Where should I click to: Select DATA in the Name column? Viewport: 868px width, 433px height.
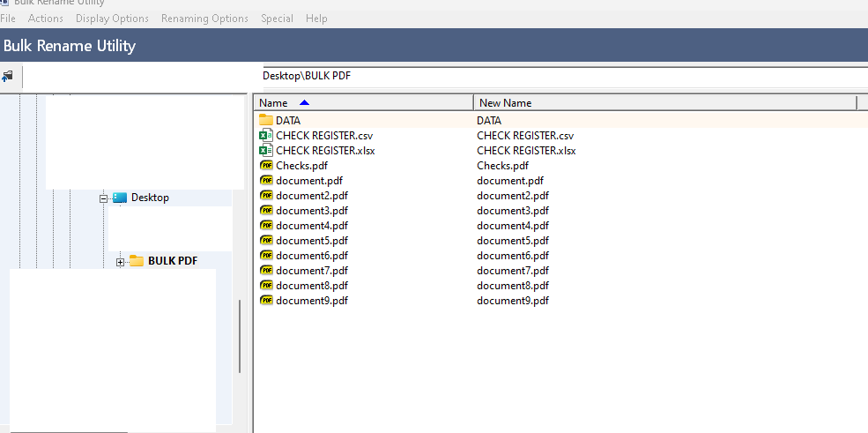point(288,121)
